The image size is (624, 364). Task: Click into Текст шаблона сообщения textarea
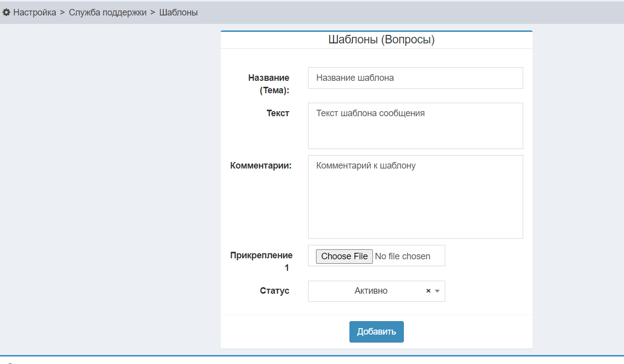[415, 126]
